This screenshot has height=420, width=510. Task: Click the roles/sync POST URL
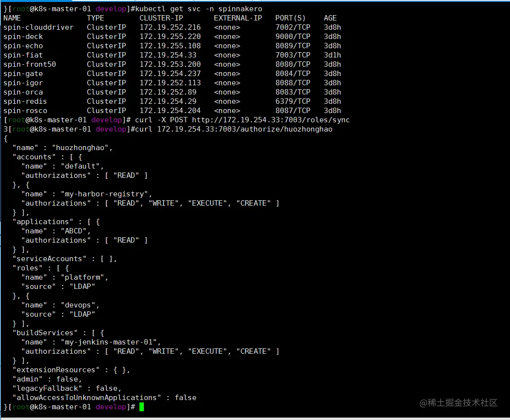click(x=271, y=120)
